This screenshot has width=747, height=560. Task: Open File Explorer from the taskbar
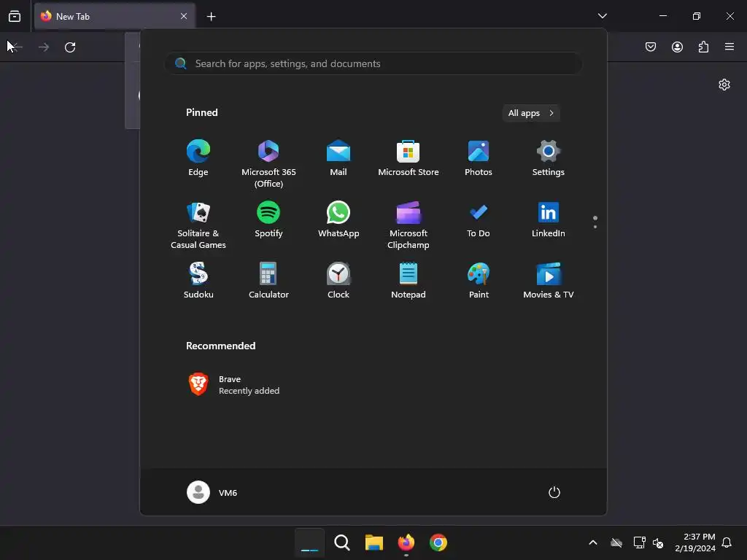pos(374,542)
